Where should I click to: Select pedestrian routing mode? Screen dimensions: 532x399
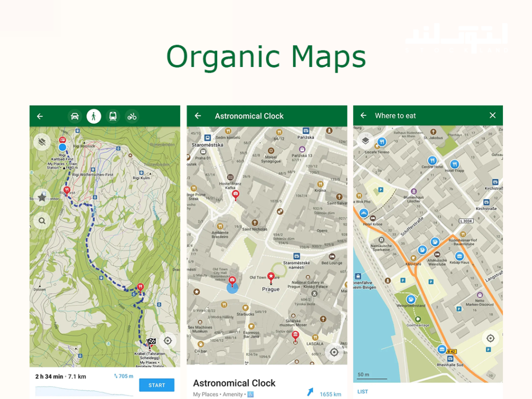coord(94,116)
